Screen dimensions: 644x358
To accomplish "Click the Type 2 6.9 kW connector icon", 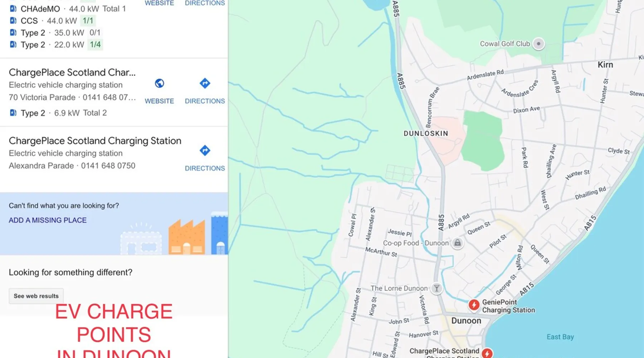I will (x=13, y=113).
